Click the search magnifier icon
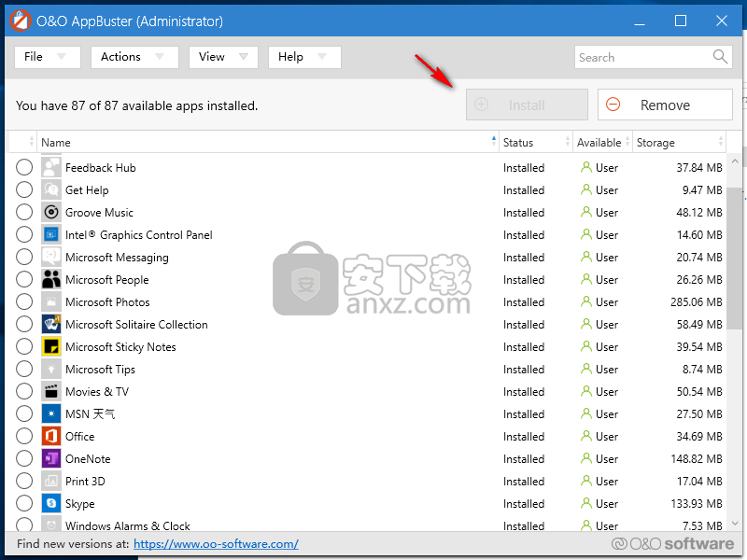This screenshot has height=560, width=747. [x=720, y=57]
